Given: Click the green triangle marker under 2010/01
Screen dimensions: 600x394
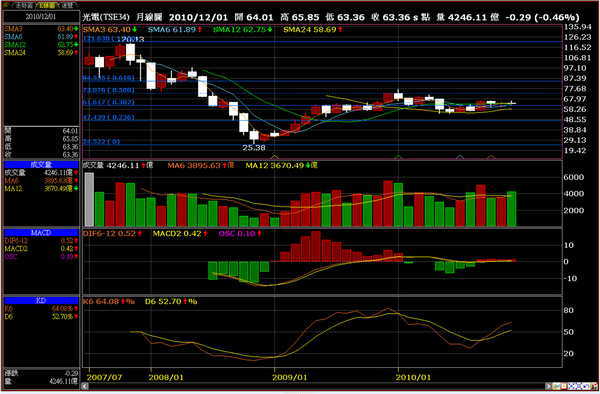Looking at the screenshot, I should 398,156.
